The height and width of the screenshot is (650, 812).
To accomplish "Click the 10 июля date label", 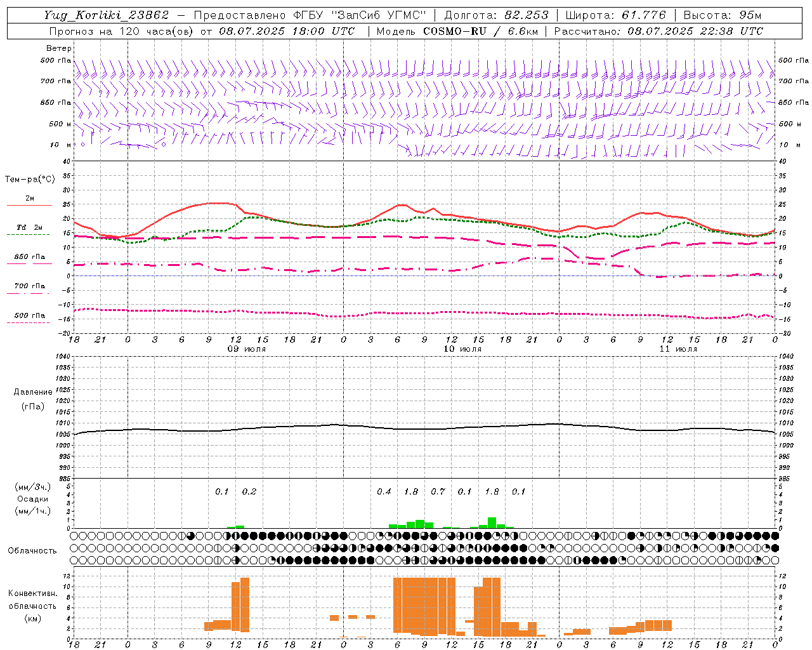I will (462, 349).
